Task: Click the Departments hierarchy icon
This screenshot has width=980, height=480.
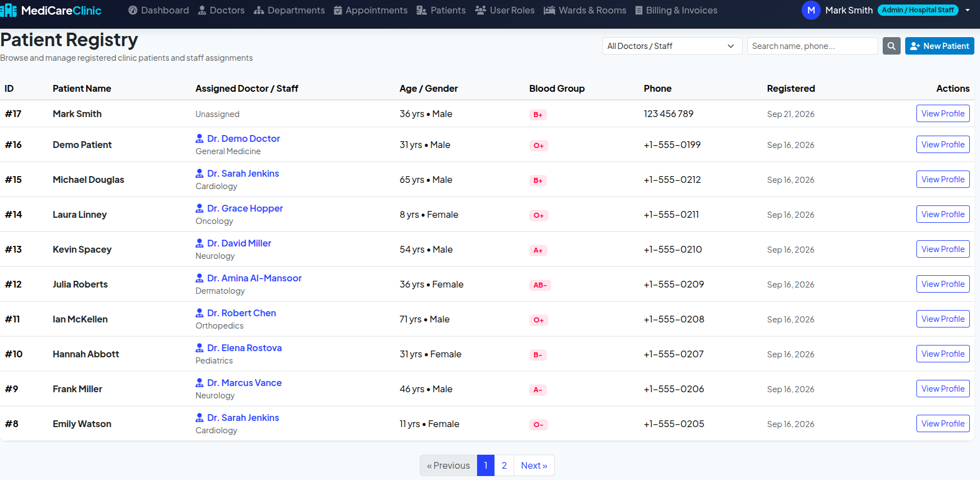Action: (x=259, y=10)
